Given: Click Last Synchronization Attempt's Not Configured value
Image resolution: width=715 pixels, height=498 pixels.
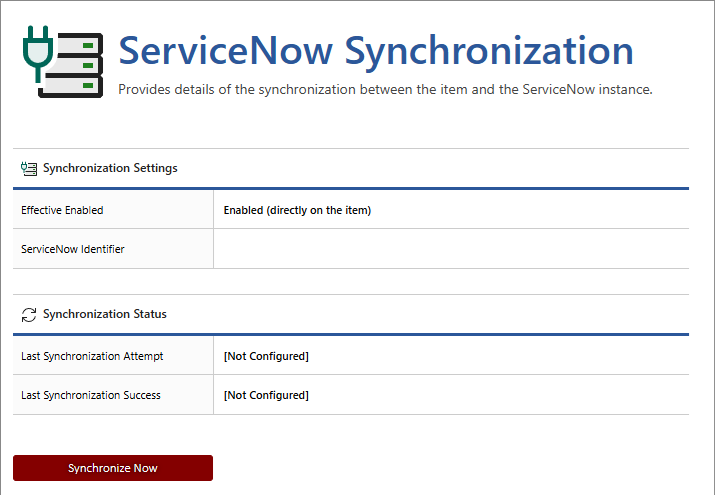Looking at the screenshot, I should 266,356.
